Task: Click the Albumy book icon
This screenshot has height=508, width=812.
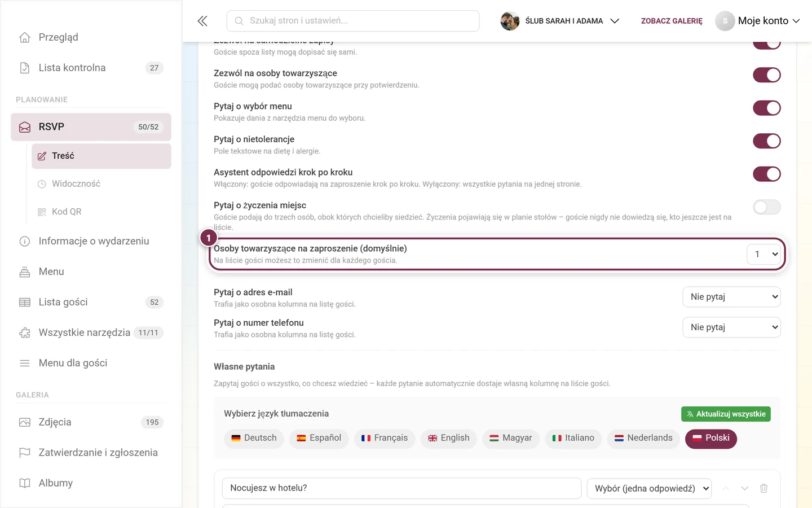Action: pos(25,483)
